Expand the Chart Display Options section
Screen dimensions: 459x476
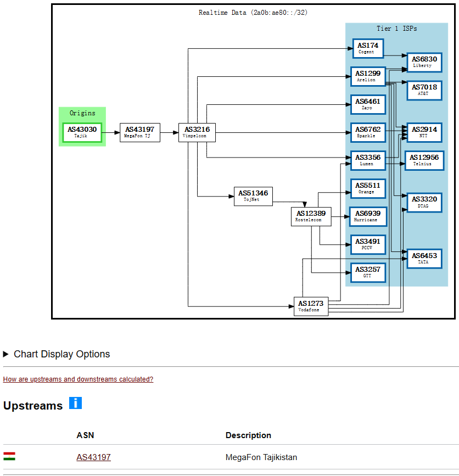[x=57, y=354]
